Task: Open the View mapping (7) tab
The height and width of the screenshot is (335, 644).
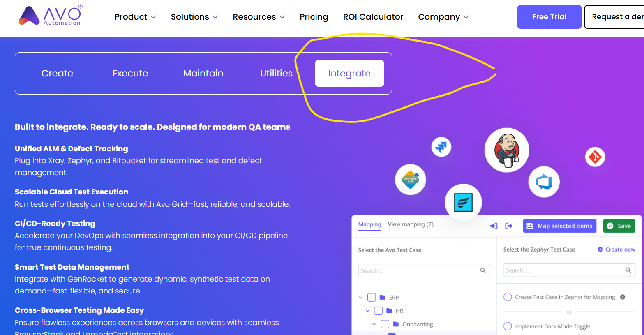Action: click(410, 224)
